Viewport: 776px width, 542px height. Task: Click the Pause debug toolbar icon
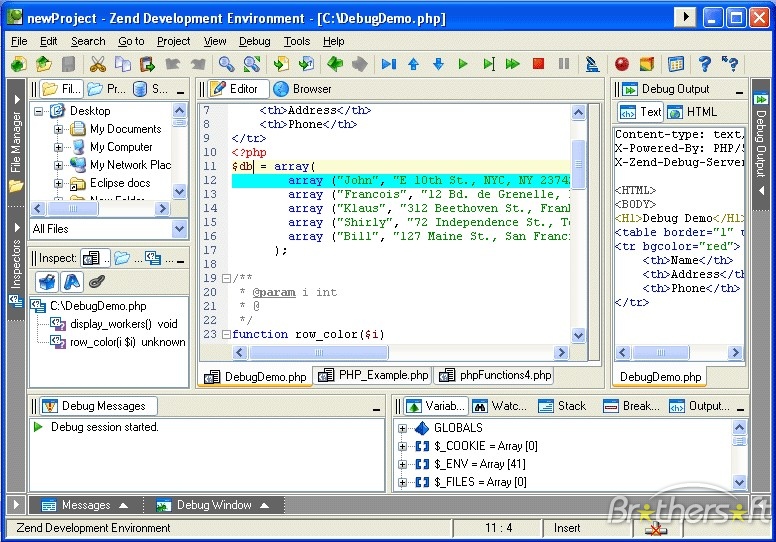coord(564,64)
